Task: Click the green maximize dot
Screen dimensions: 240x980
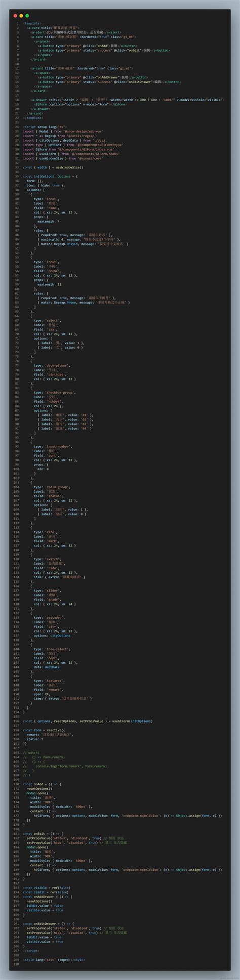Action: (27, 16)
